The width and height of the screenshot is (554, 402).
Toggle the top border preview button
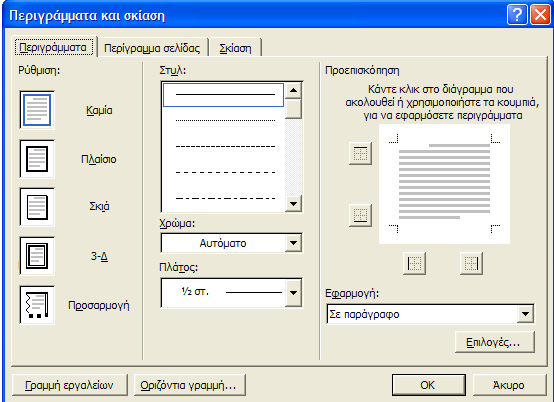[360, 153]
